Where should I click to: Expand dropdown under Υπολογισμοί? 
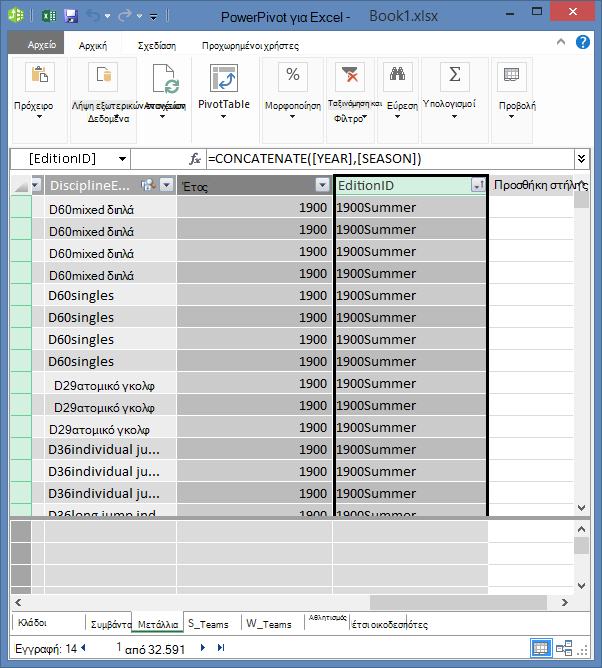[455, 117]
